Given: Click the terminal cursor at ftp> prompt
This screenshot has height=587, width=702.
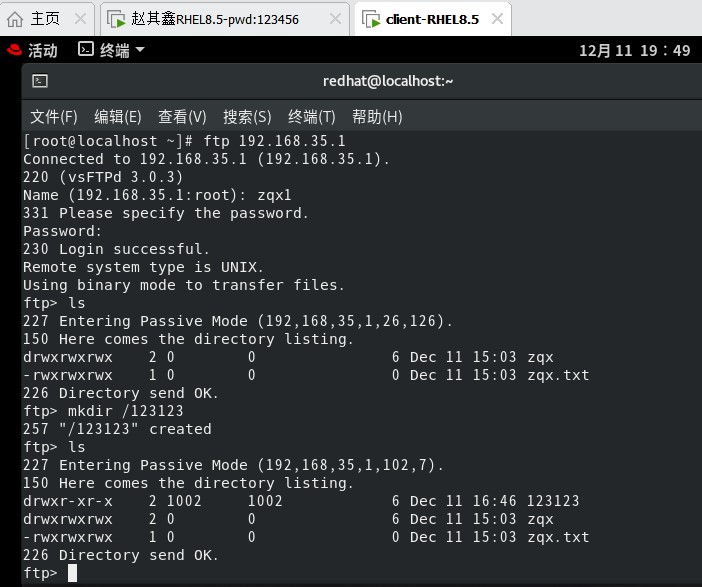Looking at the screenshot, I should click(x=73, y=573).
